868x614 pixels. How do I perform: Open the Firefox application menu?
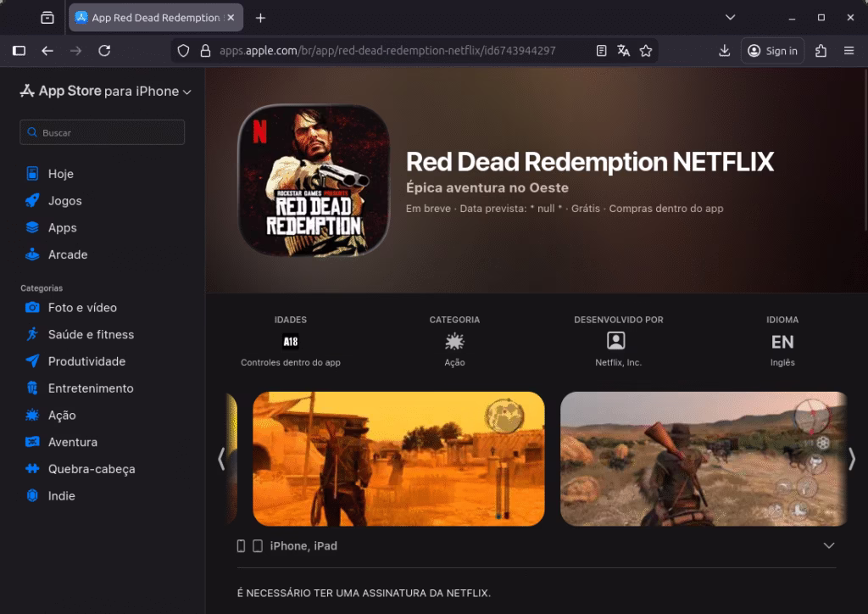(849, 50)
